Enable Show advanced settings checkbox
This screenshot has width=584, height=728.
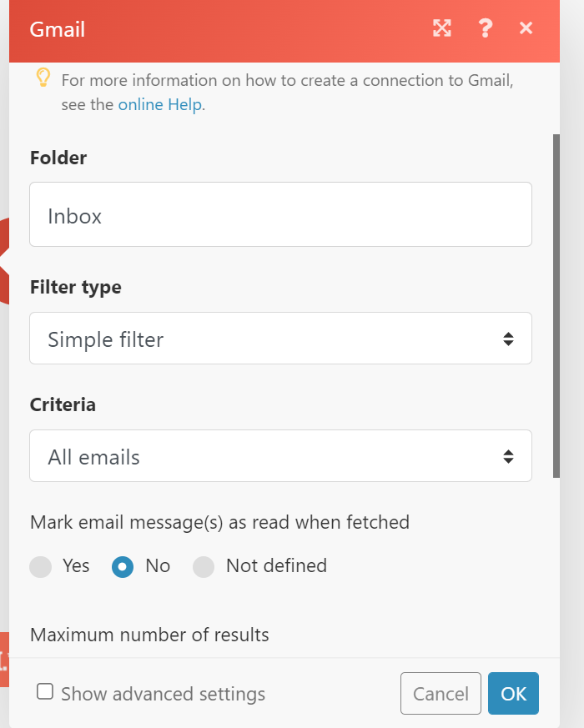[x=45, y=691]
